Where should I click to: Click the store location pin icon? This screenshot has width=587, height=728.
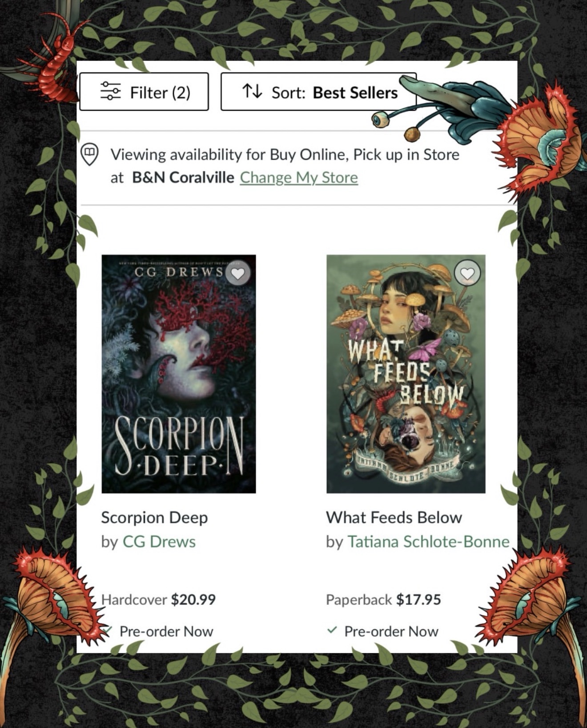click(x=89, y=155)
